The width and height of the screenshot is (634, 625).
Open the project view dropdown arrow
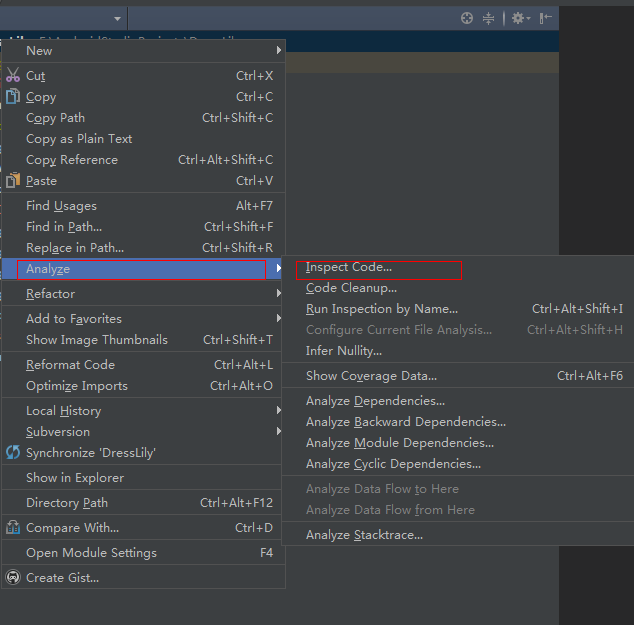tap(117, 19)
